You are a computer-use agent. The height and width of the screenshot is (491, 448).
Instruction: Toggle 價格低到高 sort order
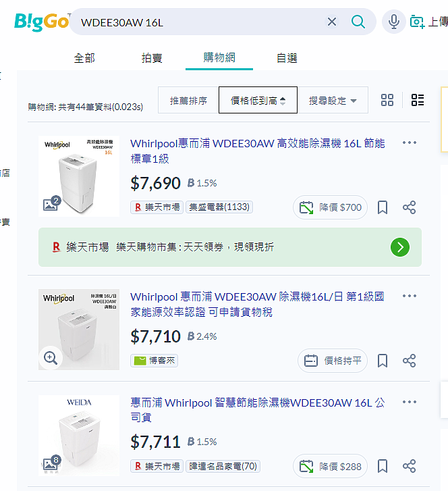pos(258,100)
